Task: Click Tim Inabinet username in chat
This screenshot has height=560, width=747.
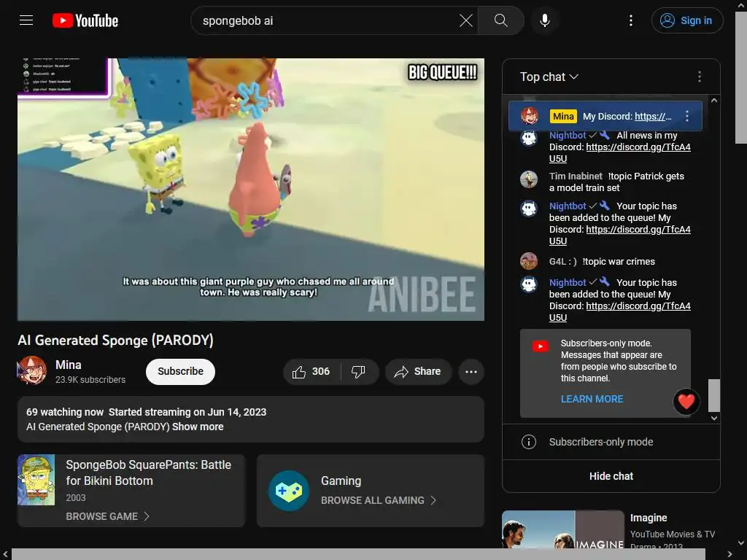Action: (x=576, y=176)
